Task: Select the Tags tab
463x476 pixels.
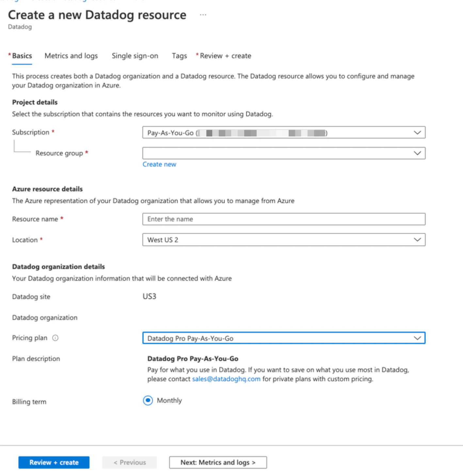Action: coord(179,56)
